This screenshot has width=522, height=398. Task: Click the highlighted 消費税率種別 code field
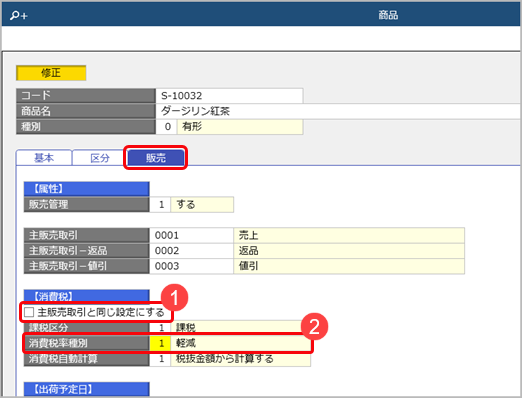pyautogui.click(x=160, y=343)
